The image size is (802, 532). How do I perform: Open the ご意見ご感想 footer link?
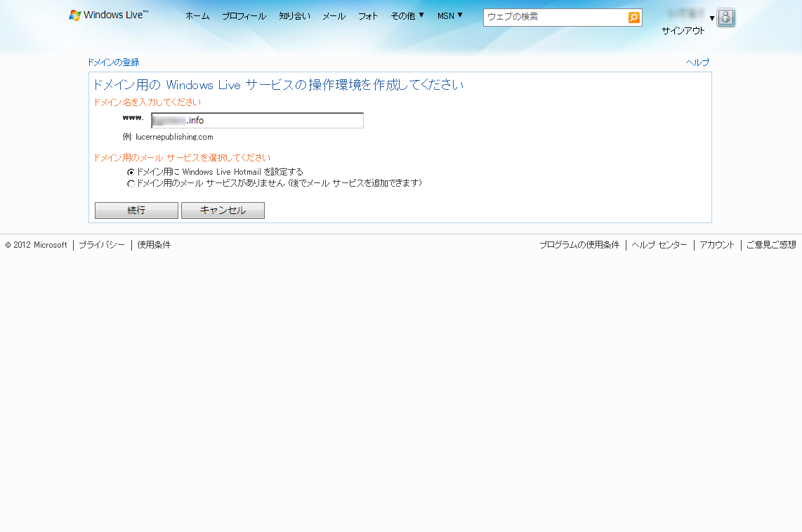tap(771, 245)
